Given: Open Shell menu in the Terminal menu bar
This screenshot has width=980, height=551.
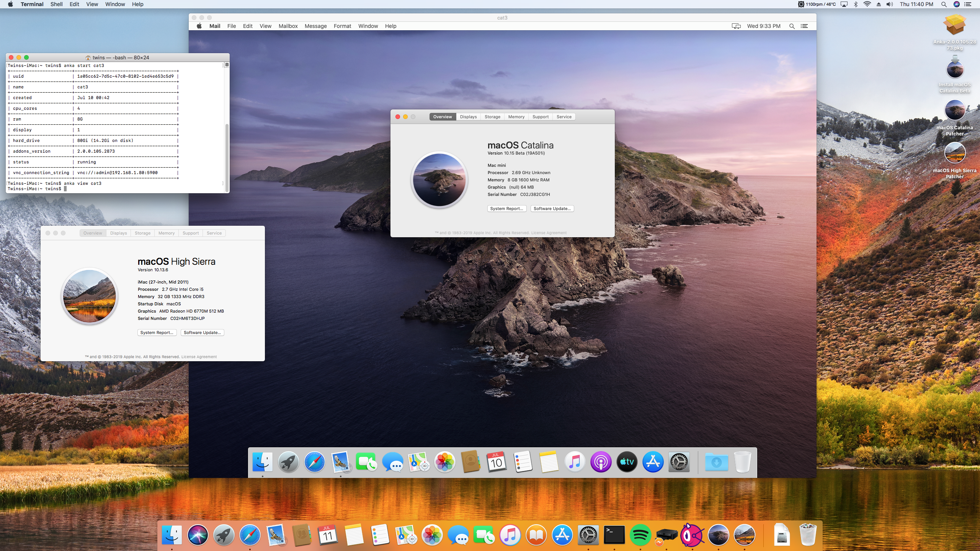Looking at the screenshot, I should [x=56, y=4].
